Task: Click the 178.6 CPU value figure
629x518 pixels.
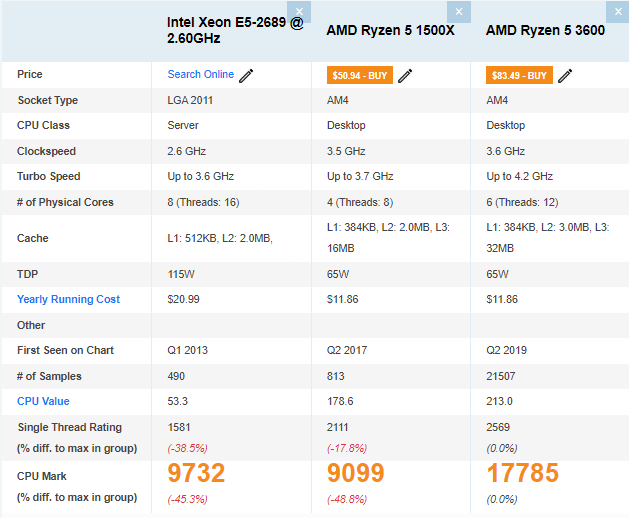Action: click(340, 401)
